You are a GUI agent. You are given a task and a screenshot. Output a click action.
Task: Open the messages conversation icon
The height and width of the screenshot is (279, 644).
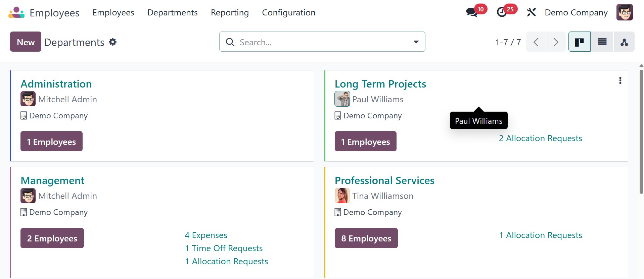[472, 12]
